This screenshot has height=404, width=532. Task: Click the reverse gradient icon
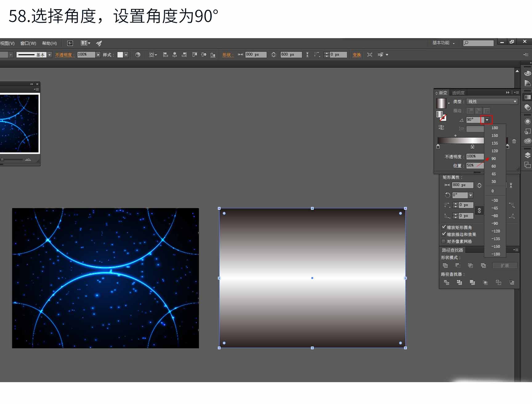[x=441, y=127]
